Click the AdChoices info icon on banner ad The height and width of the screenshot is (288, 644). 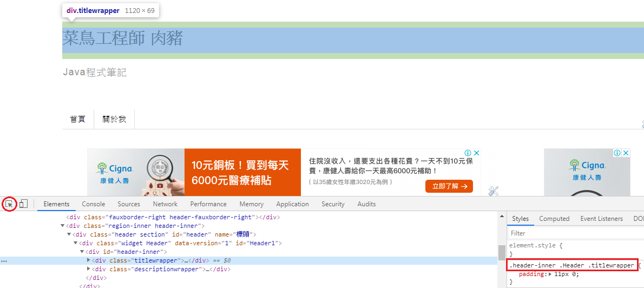coord(468,153)
